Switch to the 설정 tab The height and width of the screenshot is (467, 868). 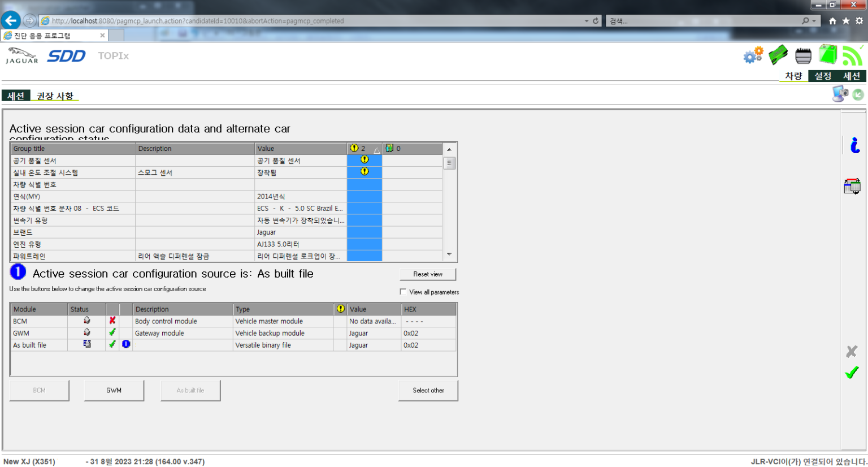pos(822,76)
